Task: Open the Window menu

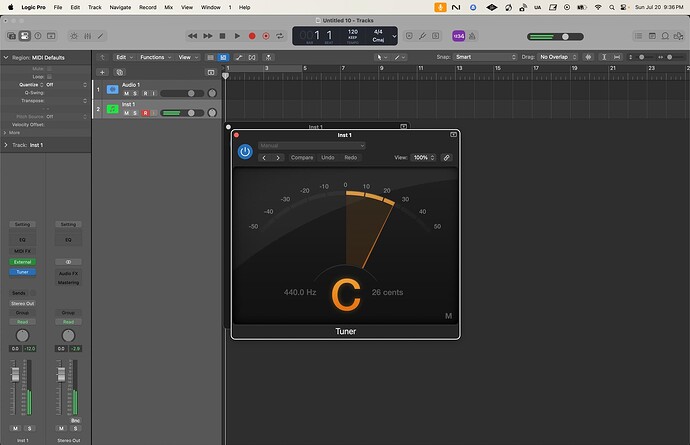Action: 210,7
